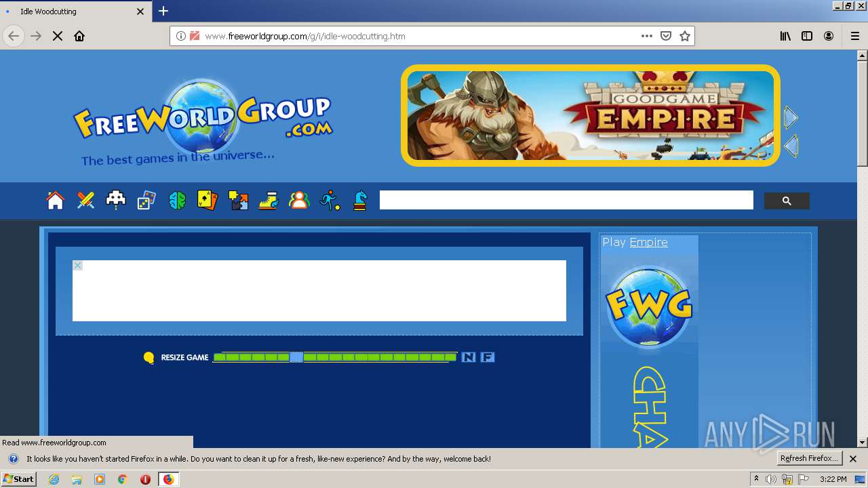Click Firefox forward button
This screenshot has height=488, width=868.
click(x=36, y=36)
